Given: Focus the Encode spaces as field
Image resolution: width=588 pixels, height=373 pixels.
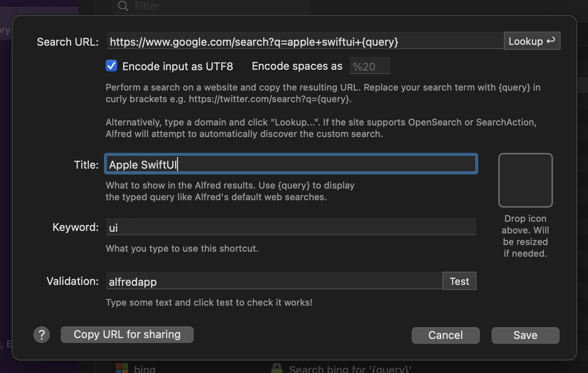Looking at the screenshot, I should click(x=370, y=66).
